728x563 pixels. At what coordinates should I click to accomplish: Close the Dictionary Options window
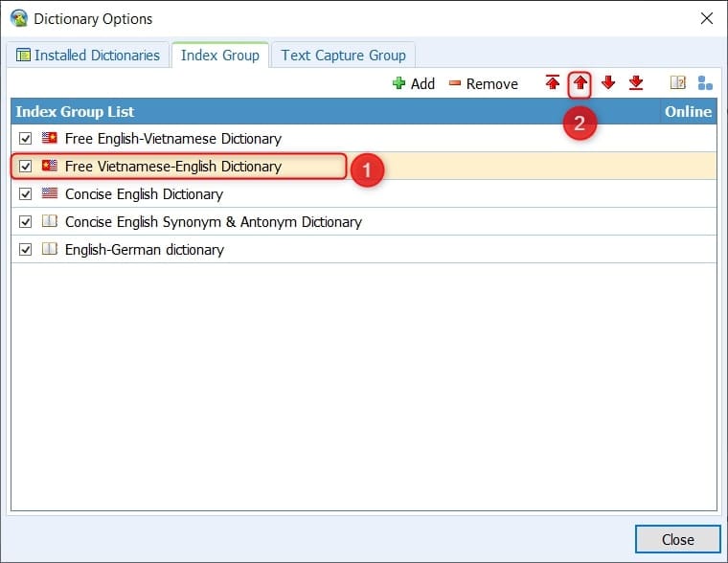707,18
